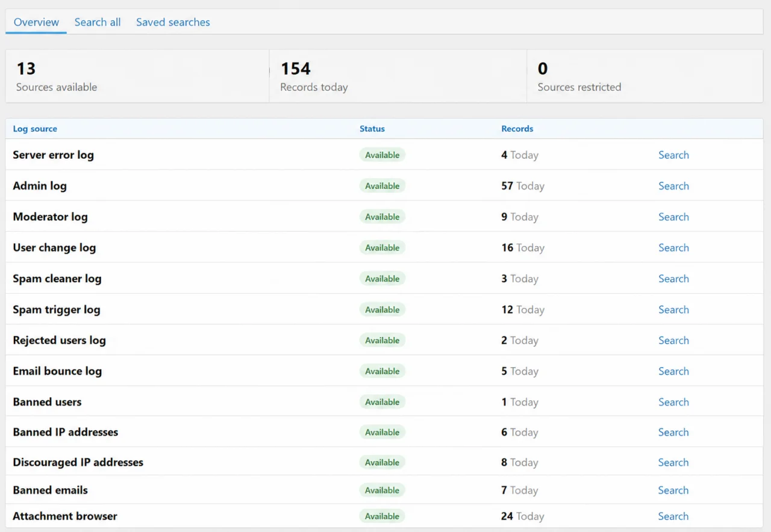Click Search for Banned emails
The image size is (771, 532).
coord(673,490)
